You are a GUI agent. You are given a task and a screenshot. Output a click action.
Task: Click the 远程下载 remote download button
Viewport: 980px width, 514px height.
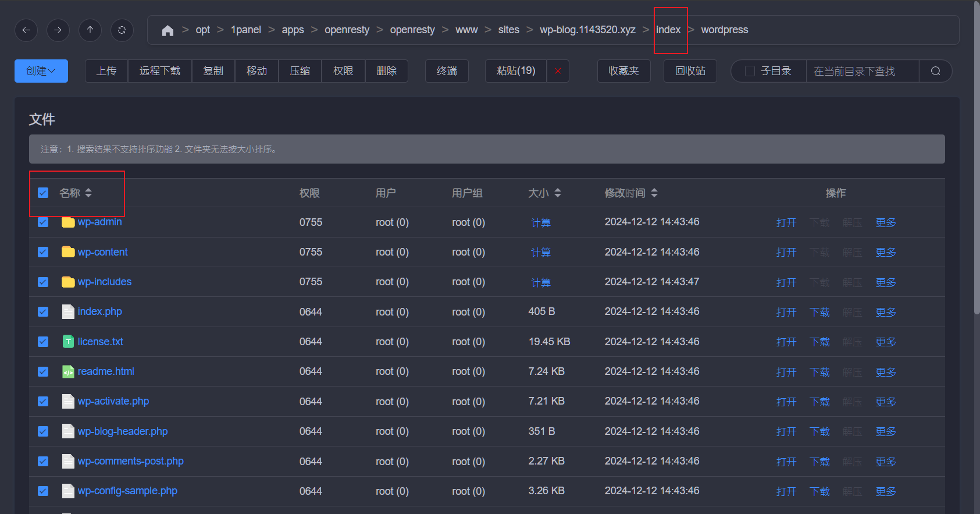[160, 71]
